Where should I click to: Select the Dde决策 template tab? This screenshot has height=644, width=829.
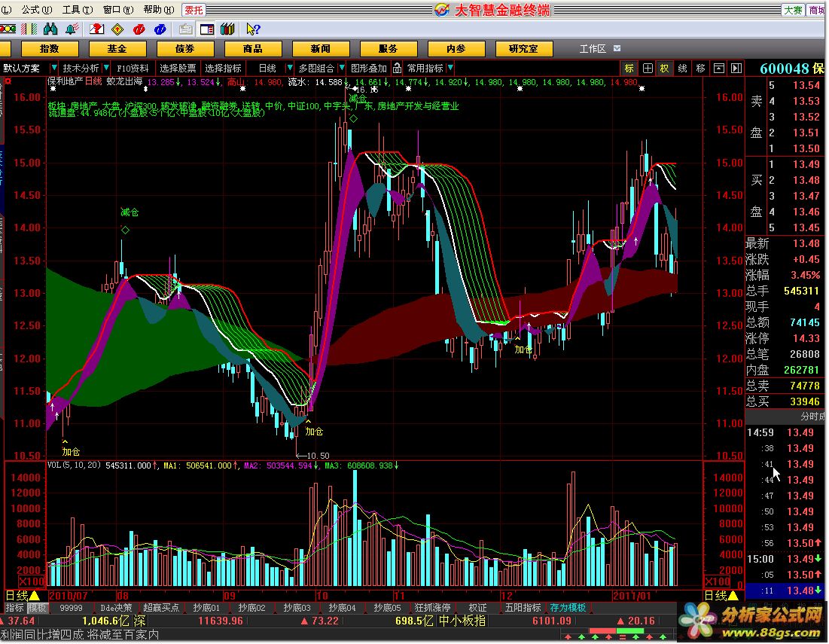tap(116, 608)
